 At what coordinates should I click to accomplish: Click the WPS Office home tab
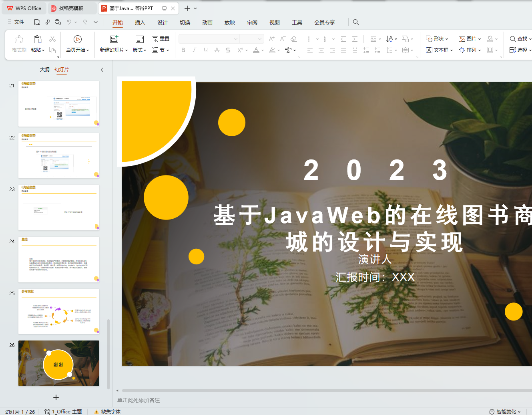[x=24, y=8]
